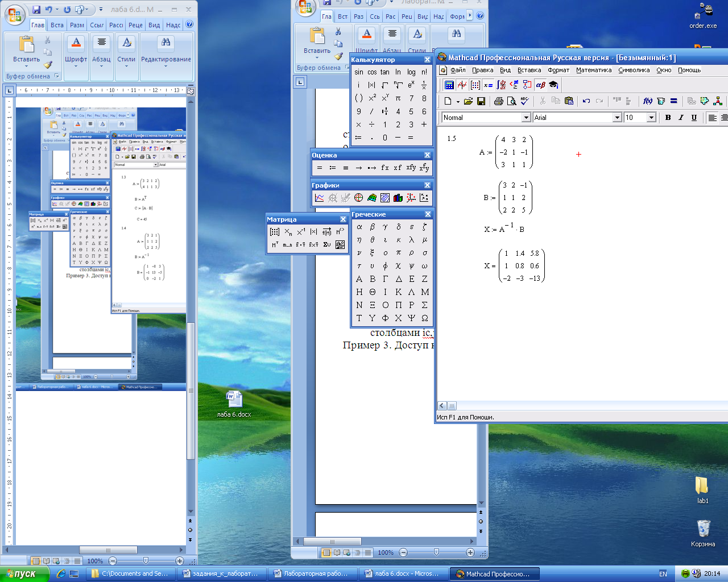Select the Реце tab in left Word window
Viewport: 728px width, 582px height.
pos(135,25)
